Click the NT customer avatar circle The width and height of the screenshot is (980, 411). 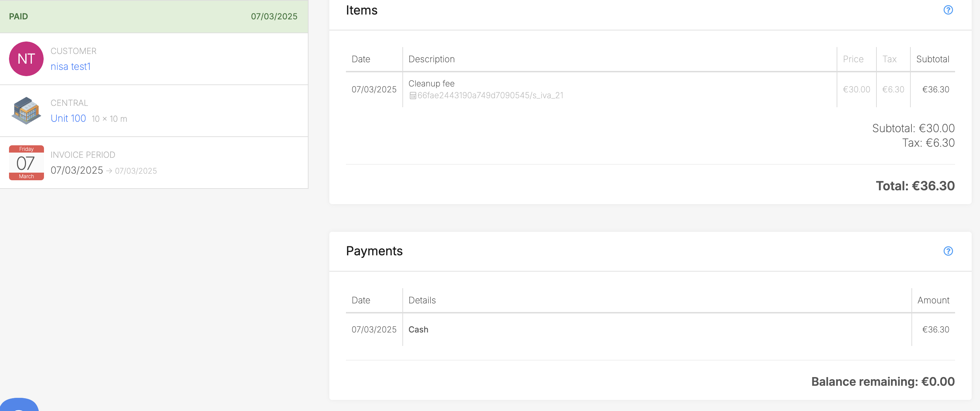point(26,59)
